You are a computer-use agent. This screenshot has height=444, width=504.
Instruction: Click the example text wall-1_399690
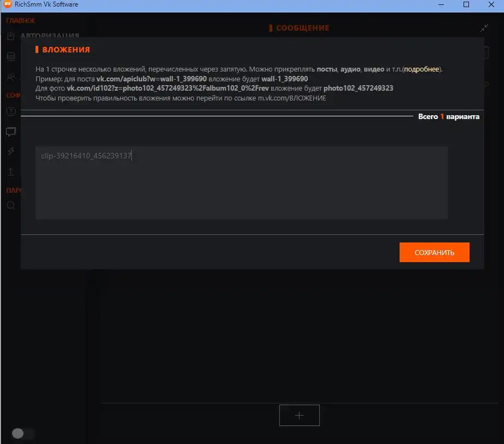point(284,79)
